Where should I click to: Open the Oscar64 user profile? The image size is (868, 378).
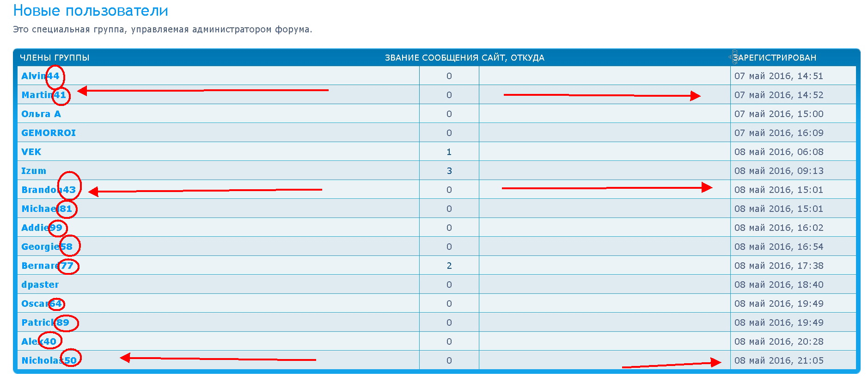click(x=42, y=304)
